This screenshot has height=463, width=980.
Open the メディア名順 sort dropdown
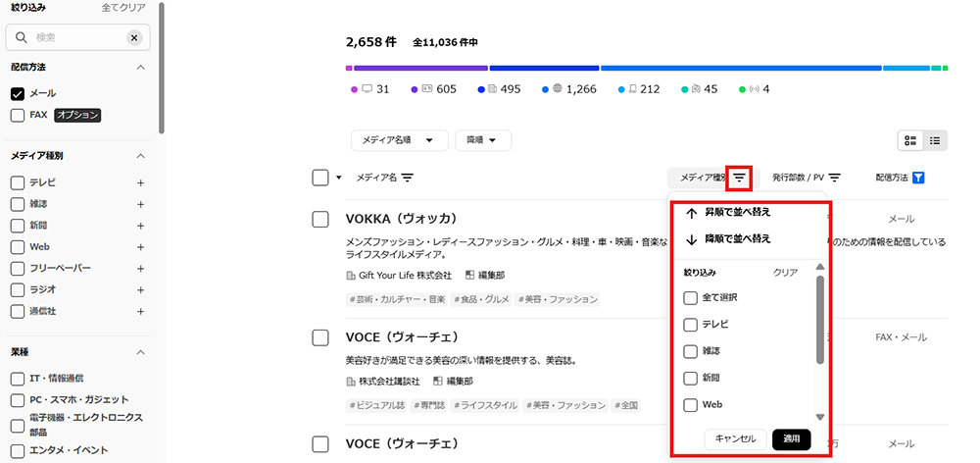click(x=399, y=140)
